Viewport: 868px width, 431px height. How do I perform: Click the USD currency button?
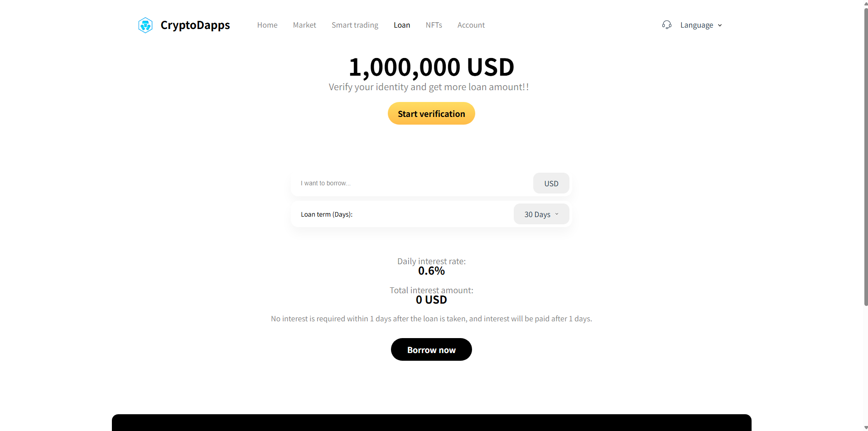tap(551, 184)
